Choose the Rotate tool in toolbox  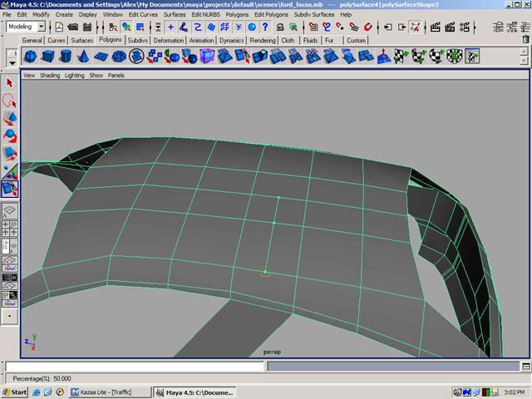pos(10,135)
